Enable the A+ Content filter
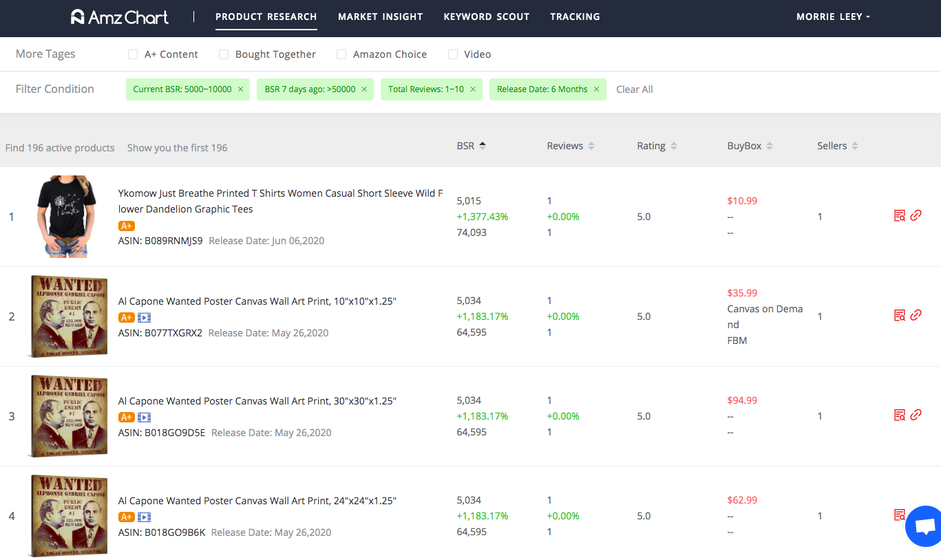The image size is (941, 560). coord(132,54)
